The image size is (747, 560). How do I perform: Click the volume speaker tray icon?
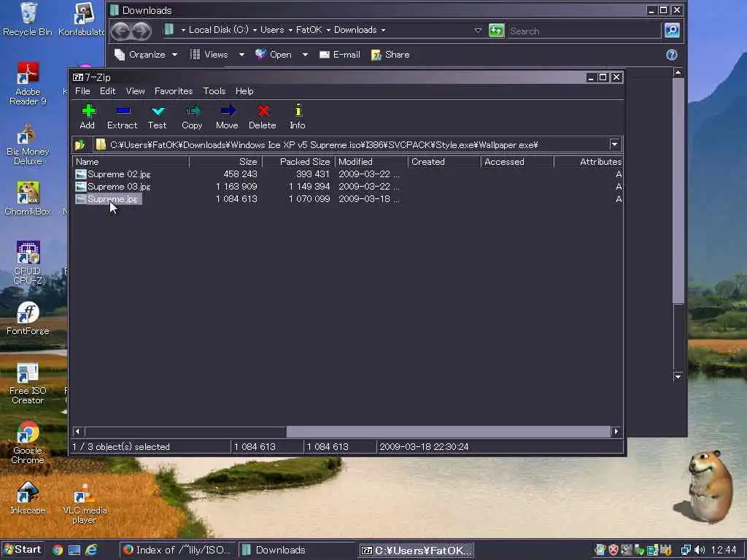(x=700, y=550)
